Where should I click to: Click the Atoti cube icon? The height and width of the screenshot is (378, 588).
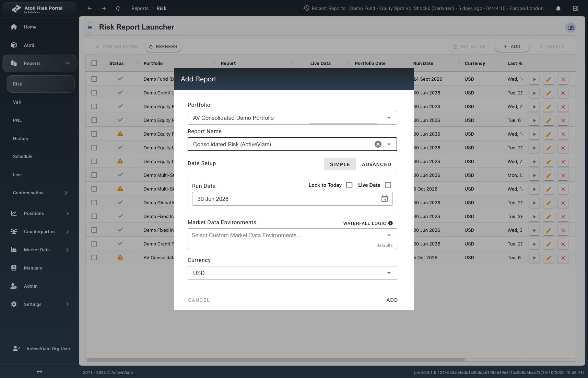coord(14,45)
